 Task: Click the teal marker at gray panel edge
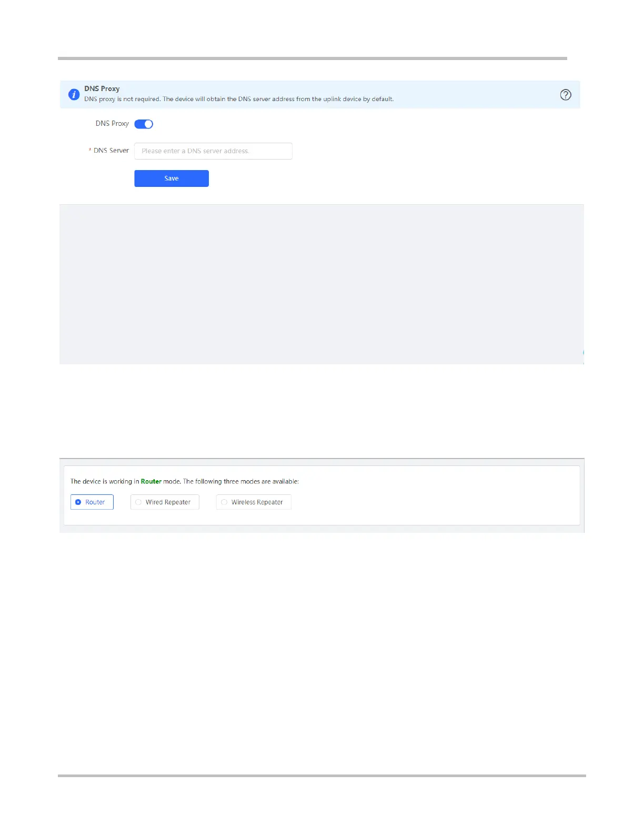(583, 353)
